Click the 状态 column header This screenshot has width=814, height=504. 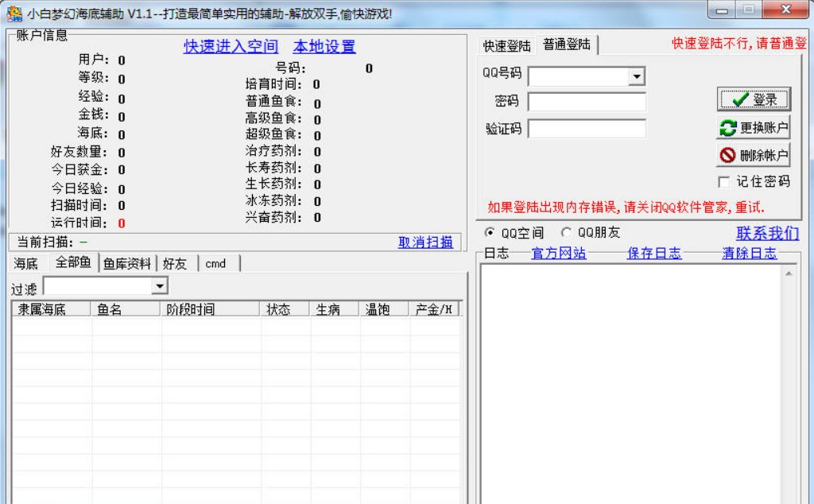coord(284,309)
